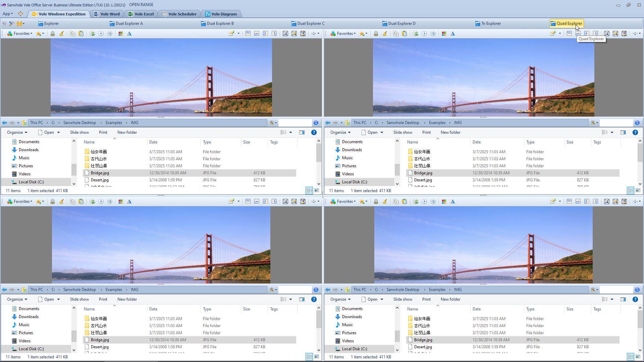
Task: Switch to details view in top-left pane status bar
Action: pyautogui.click(x=309, y=191)
